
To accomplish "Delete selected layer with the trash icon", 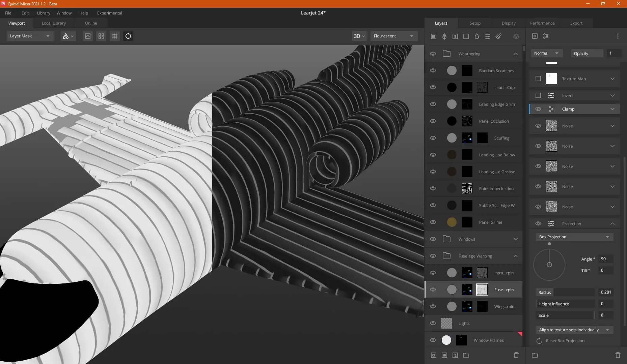I will click(x=516, y=355).
